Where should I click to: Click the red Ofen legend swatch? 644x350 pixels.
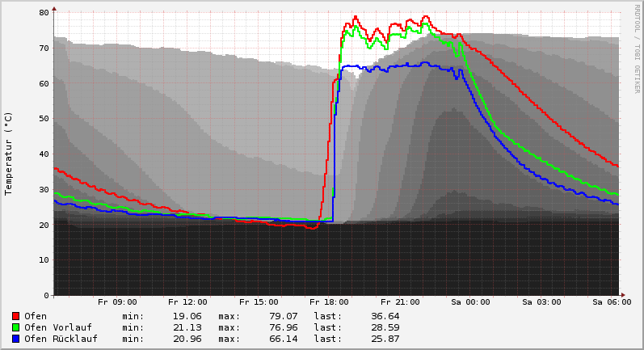coord(15,316)
